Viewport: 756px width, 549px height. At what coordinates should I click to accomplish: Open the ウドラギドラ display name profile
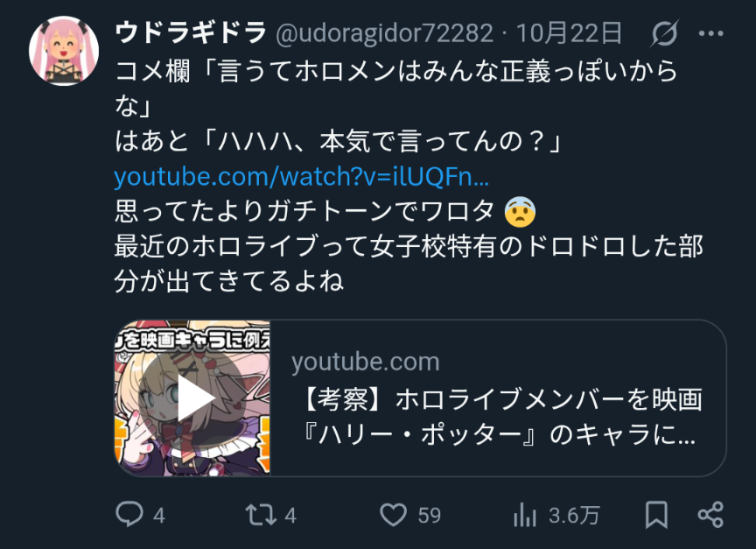click(x=191, y=33)
